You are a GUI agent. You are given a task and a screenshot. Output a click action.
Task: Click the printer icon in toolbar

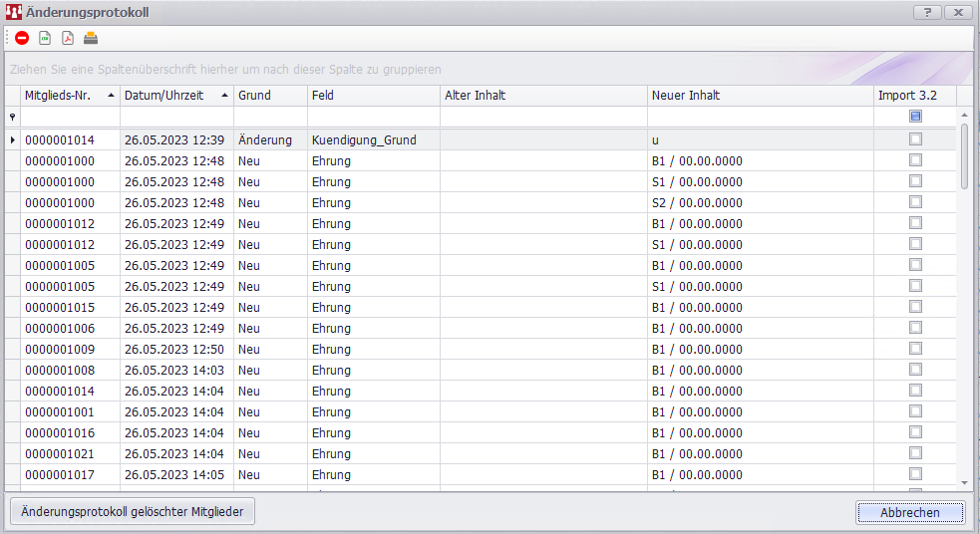(91, 39)
